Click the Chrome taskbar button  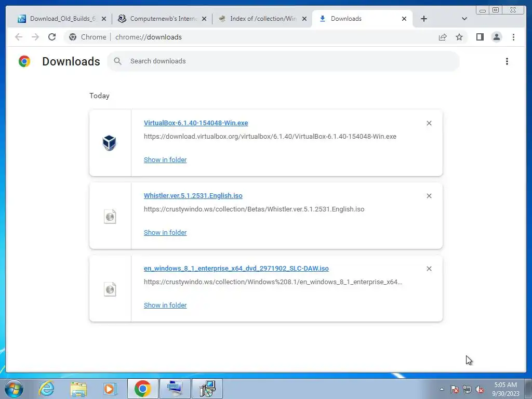[x=142, y=389]
